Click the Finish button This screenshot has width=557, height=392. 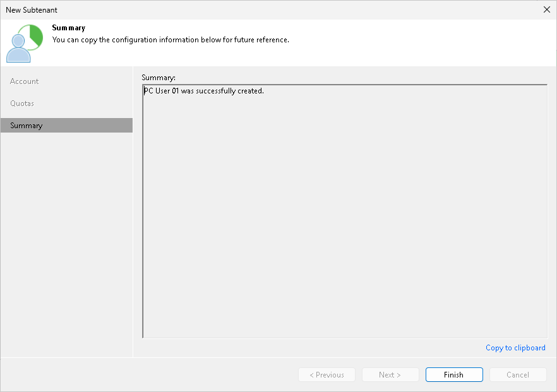tap(454, 374)
